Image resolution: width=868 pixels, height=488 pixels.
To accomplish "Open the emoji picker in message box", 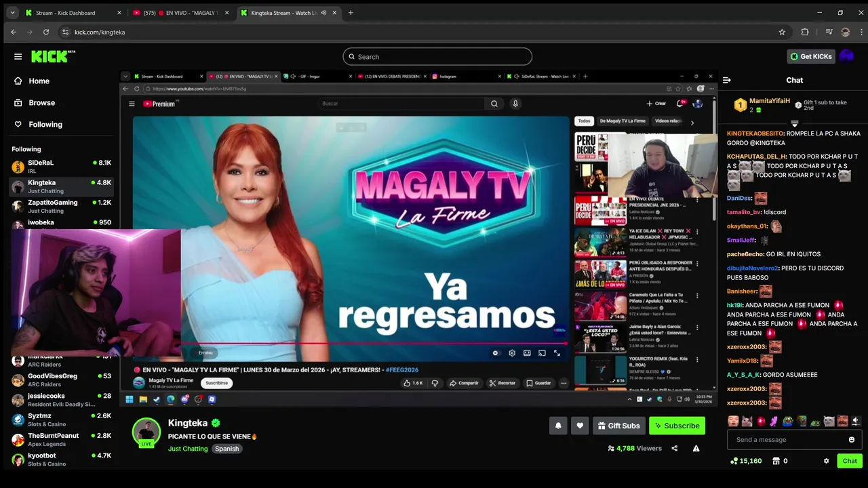I will click(x=852, y=440).
